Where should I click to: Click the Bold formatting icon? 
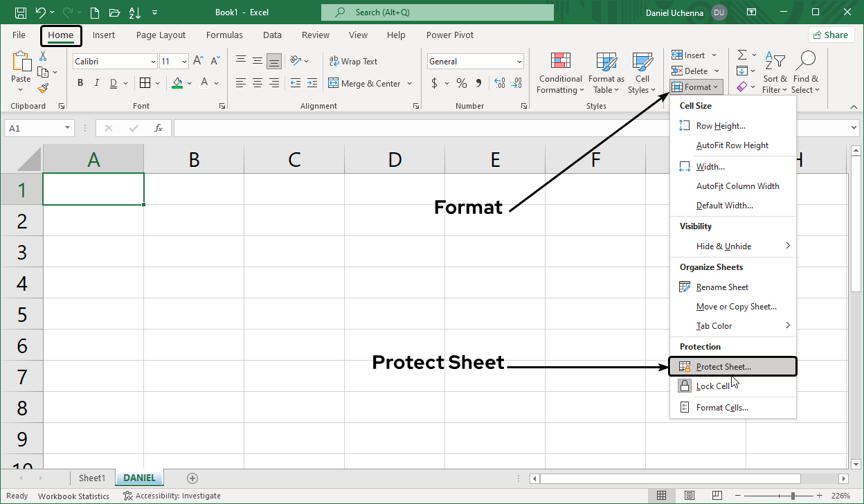80,82
